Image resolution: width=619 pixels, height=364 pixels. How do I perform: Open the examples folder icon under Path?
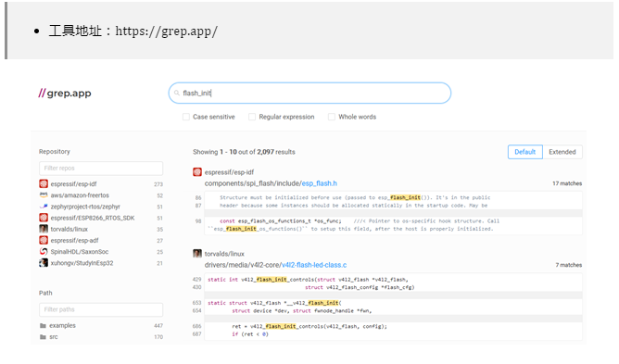coord(43,326)
